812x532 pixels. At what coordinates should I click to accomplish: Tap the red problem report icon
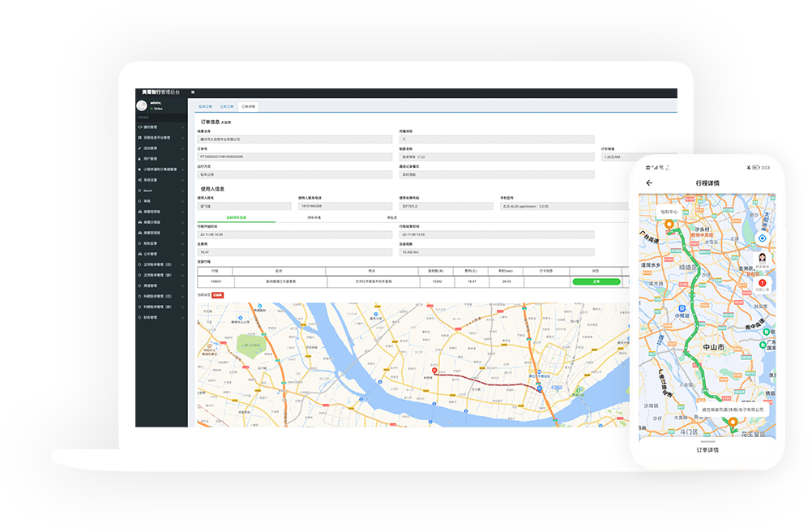(x=762, y=284)
